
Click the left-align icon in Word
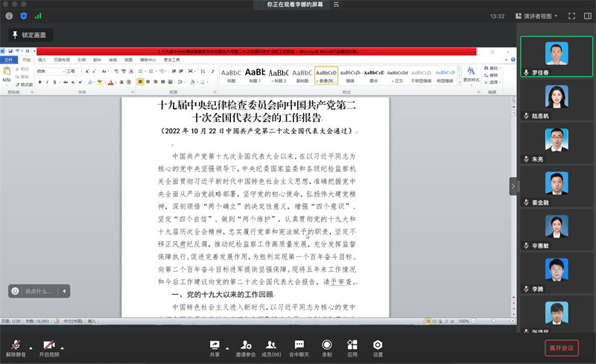[x=141, y=82]
